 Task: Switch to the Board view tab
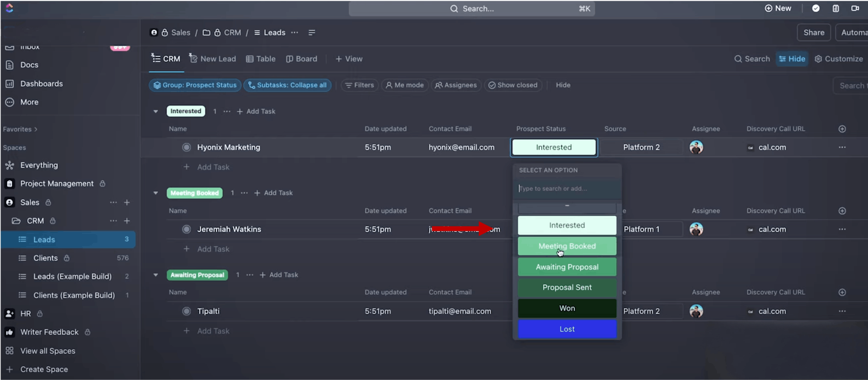tap(301, 59)
